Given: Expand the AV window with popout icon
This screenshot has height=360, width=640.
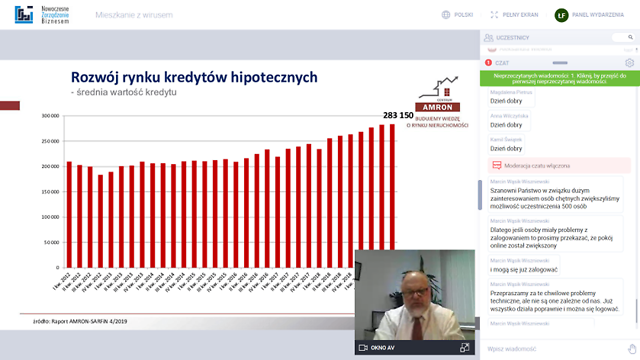Looking at the screenshot, I should pos(464,347).
